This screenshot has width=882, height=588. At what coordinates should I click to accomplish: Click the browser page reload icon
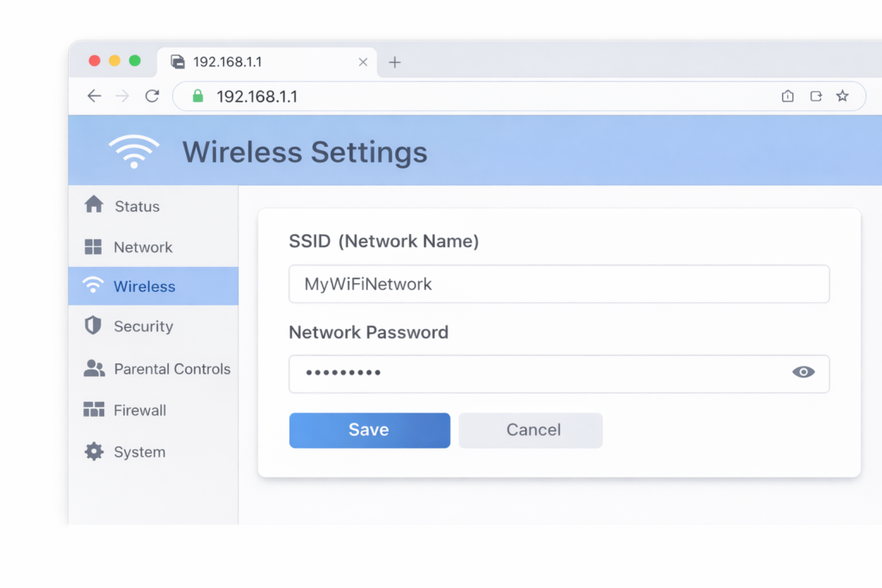point(152,96)
